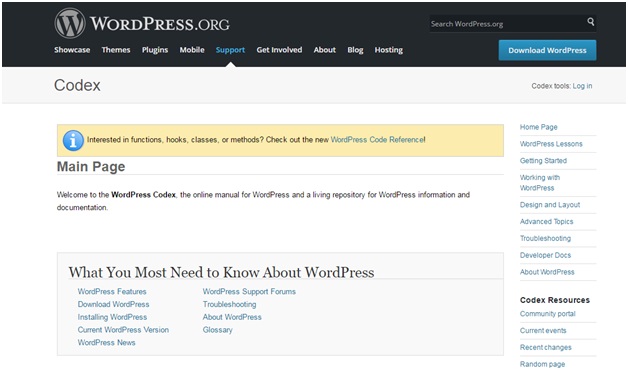Click the blue info icon in notice

point(73,141)
